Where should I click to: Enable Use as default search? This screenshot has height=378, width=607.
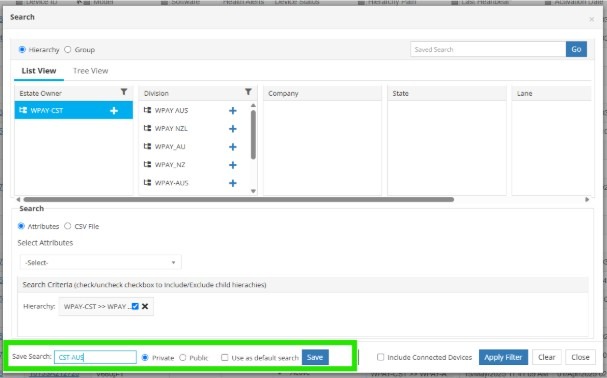point(225,357)
